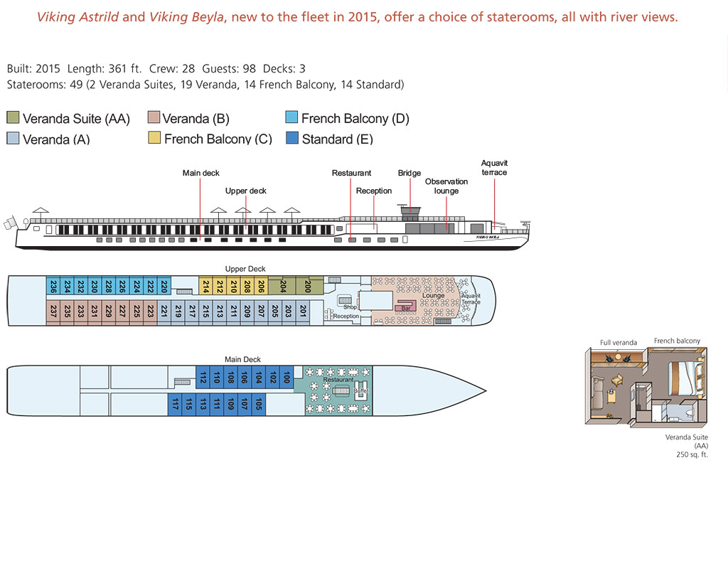Select stateroom 236 on Upper Deck
This screenshot has width=728, height=569.
coord(53,286)
